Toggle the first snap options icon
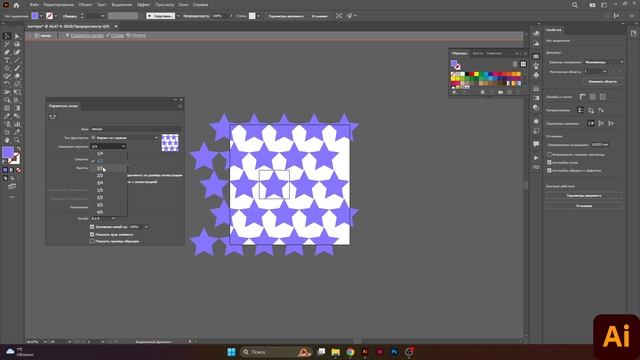The image size is (640, 360). (x=591, y=123)
